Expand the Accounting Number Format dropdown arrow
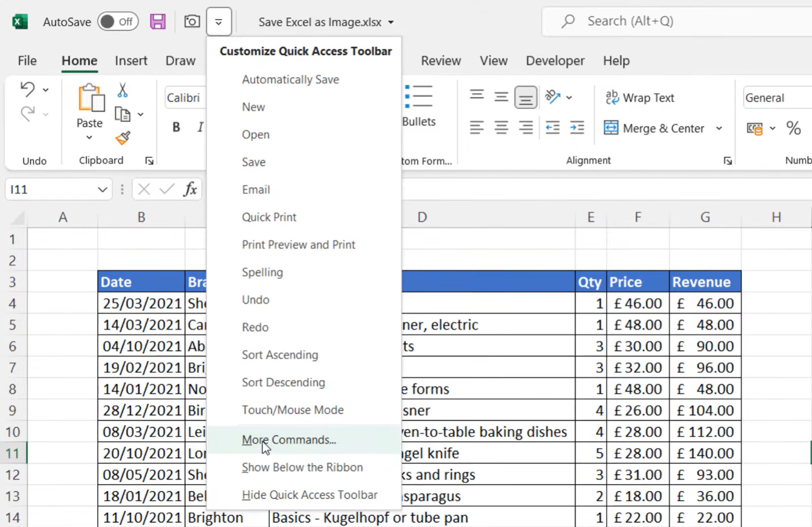The image size is (812, 527). point(773,128)
